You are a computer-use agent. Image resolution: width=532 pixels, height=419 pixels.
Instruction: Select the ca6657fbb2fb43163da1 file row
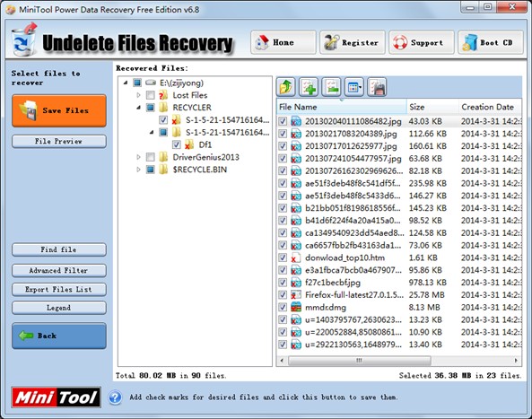(x=399, y=245)
